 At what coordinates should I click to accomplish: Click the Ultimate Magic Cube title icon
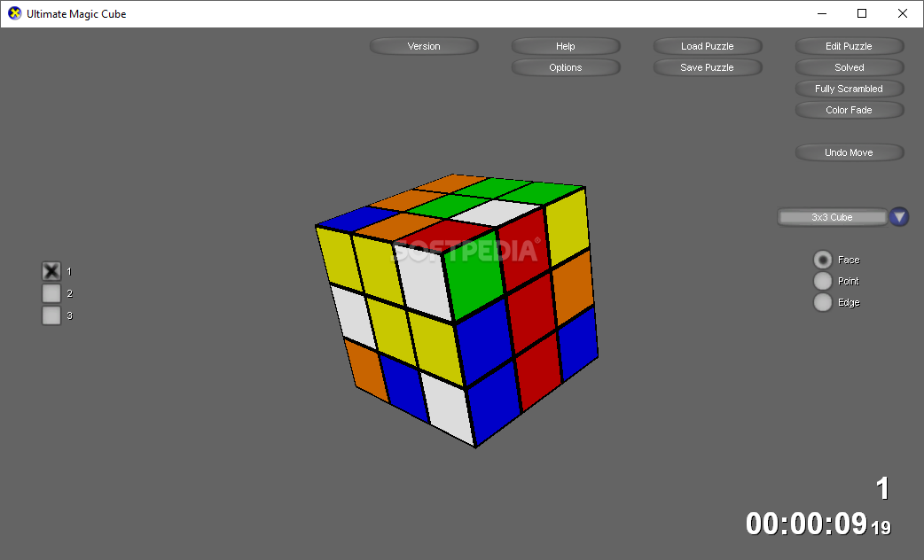[15, 13]
